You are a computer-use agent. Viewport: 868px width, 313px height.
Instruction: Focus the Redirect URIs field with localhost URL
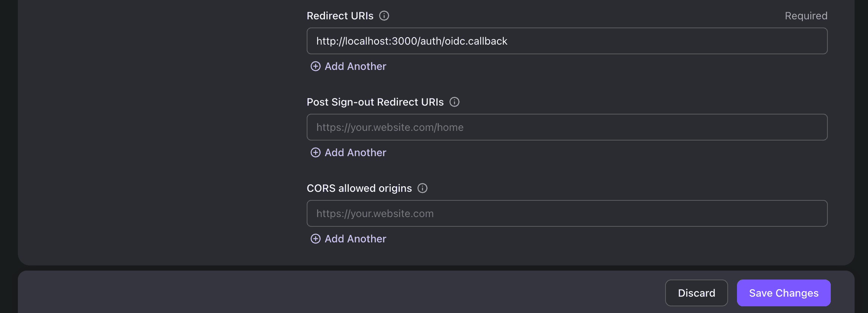(x=567, y=41)
